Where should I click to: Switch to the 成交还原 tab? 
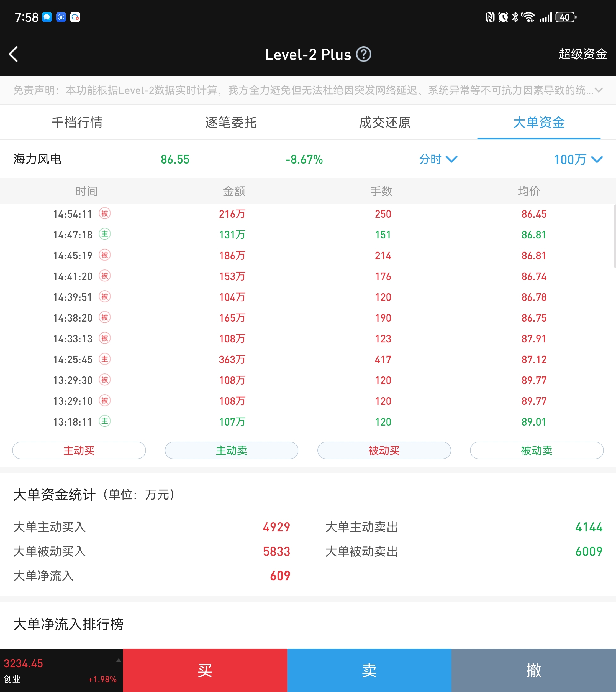click(x=385, y=122)
